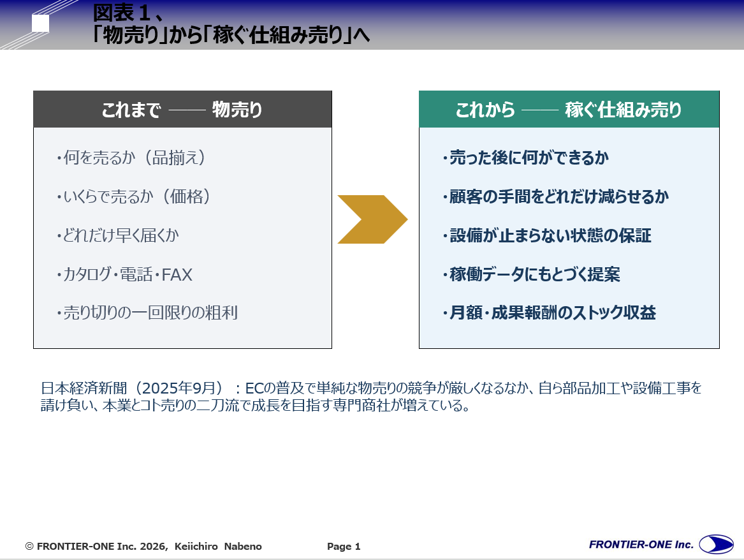The height and width of the screenshot is (560, 744).
Task: Click the gold chevron arrow between boxes
Action: point(372,219)
